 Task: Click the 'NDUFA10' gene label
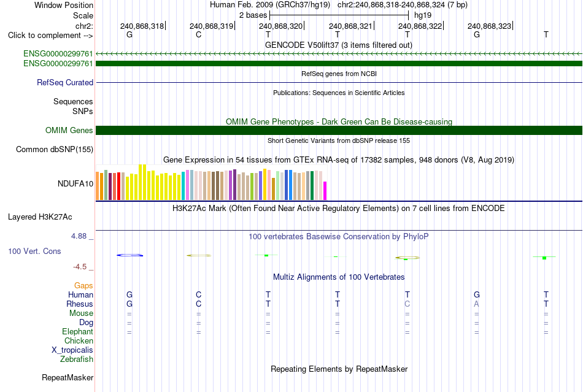pos(75,183)
